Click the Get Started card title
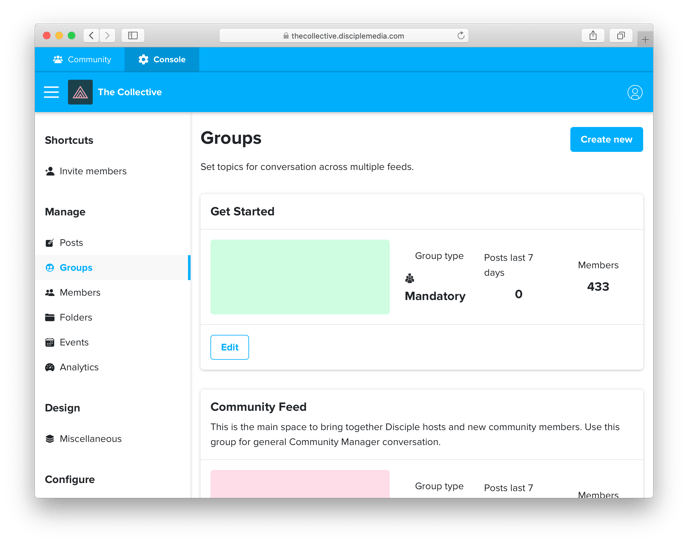Image resolution: width=688 pixels, height=544 pixels. coord(243,211)
